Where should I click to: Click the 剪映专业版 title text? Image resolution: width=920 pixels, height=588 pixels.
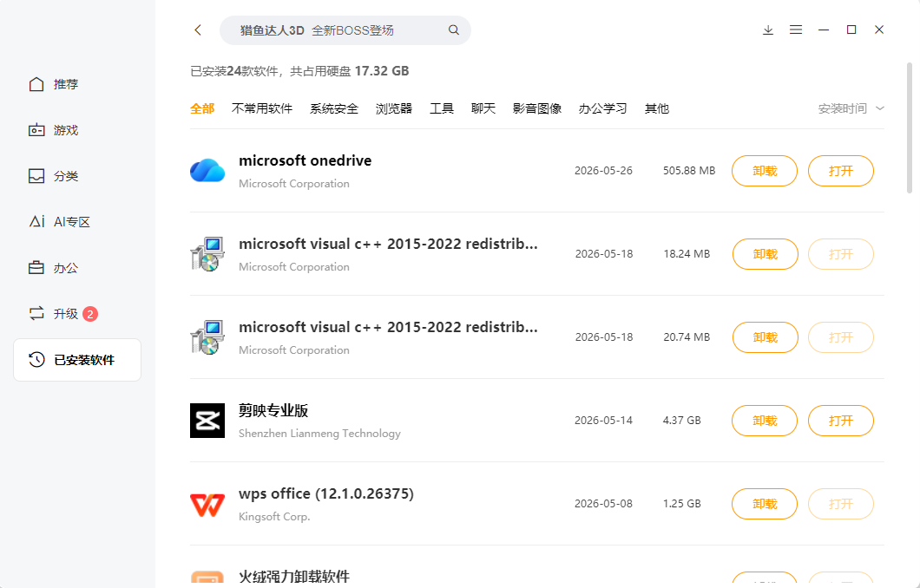(x=273, y=410)
